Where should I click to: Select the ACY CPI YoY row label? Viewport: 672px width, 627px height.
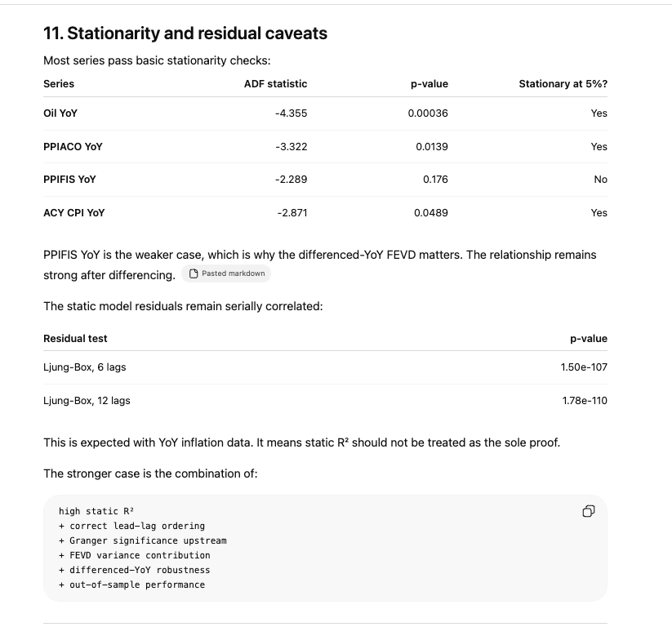(73, 212)
